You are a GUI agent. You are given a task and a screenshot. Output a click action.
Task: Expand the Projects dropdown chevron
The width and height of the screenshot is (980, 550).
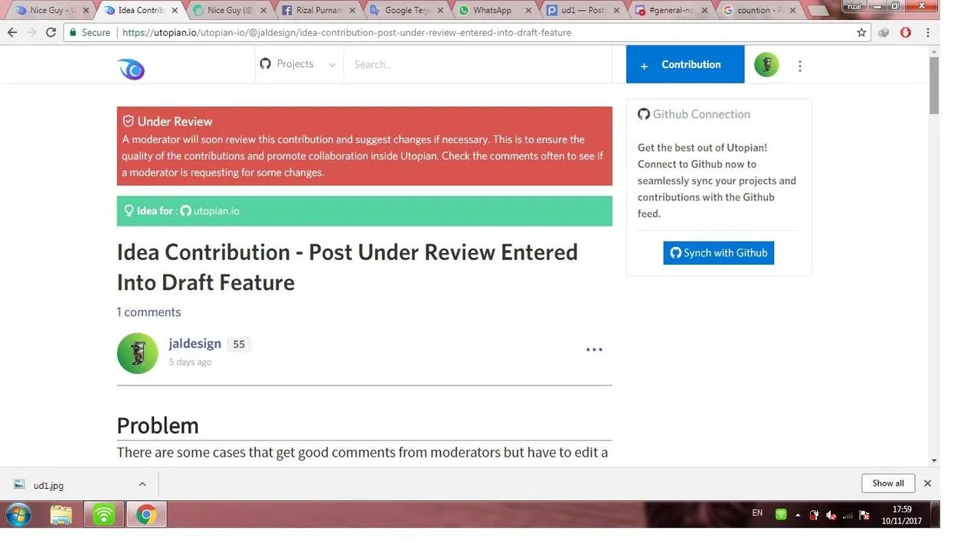point(332,65)
